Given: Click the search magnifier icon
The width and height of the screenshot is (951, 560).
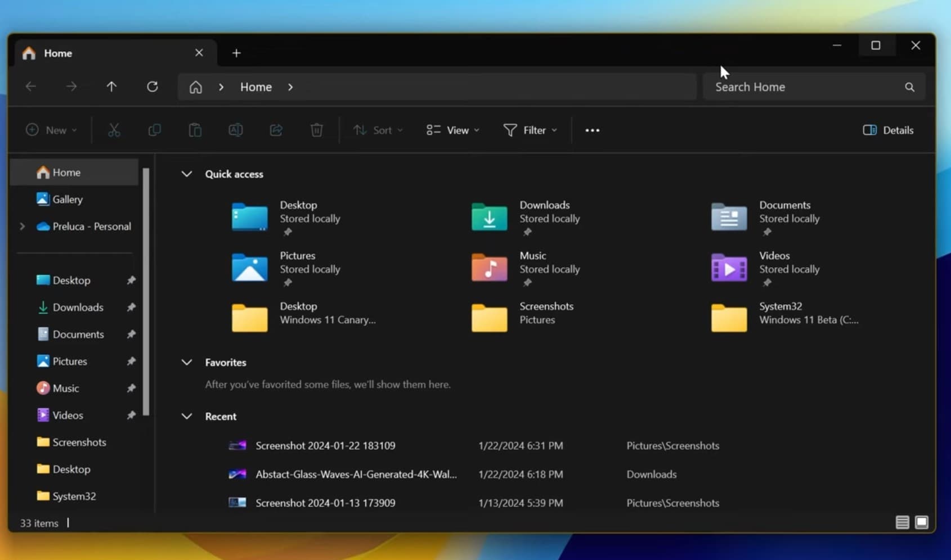Looking at the screenshot, I should tap(909, 87).
